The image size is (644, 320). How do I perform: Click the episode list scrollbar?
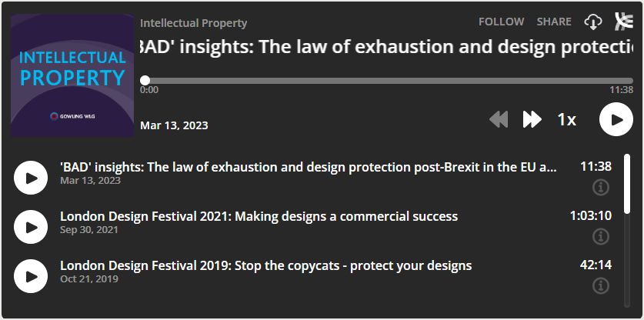coord(627,230)
